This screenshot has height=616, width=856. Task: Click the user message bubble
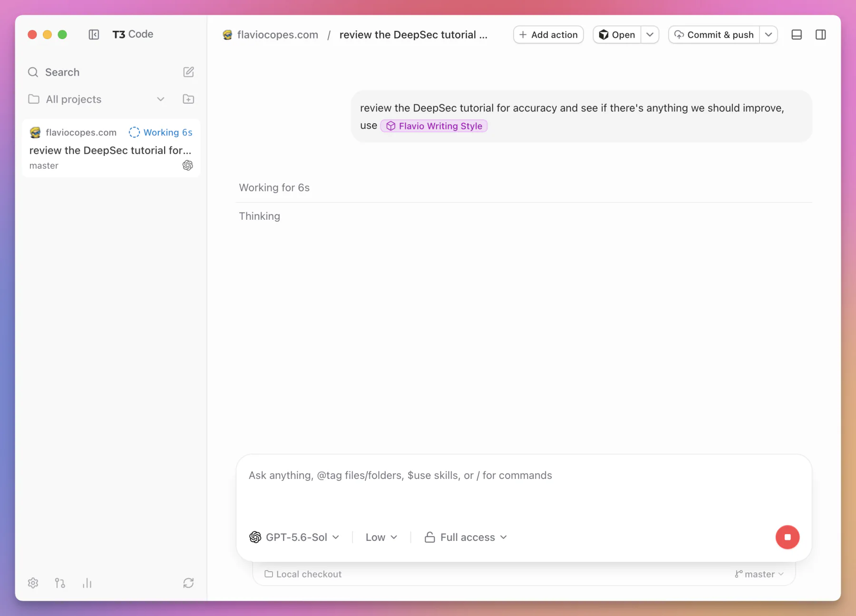coord(582,116)
